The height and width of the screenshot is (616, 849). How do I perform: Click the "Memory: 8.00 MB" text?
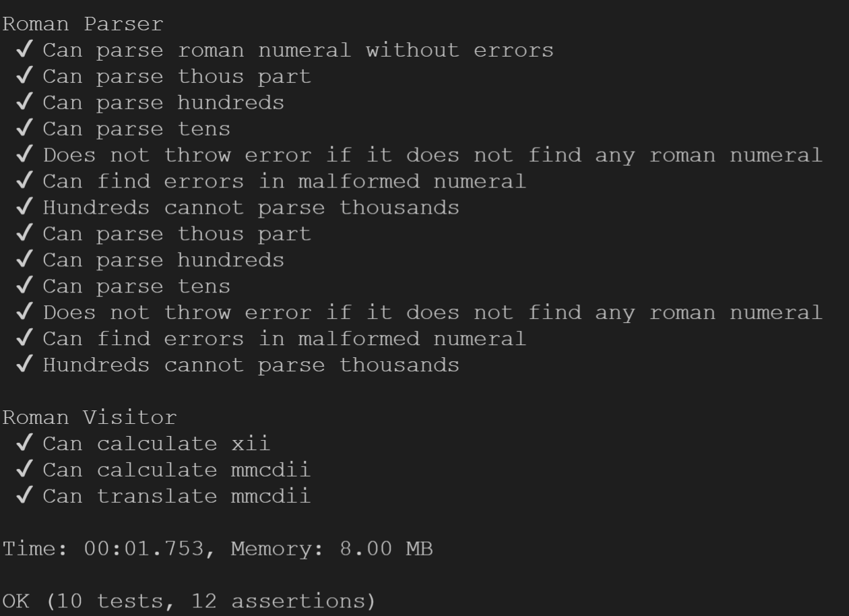pos(332,550)
